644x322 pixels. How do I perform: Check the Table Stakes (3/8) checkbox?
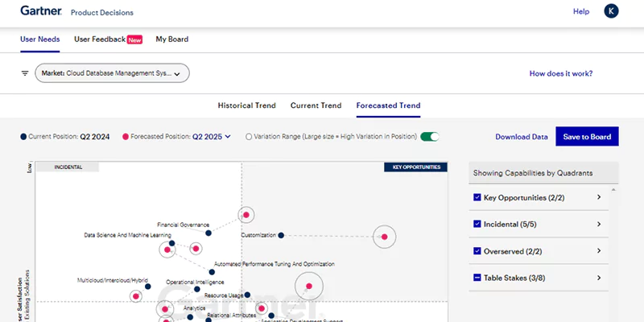(x=477, y=278)
